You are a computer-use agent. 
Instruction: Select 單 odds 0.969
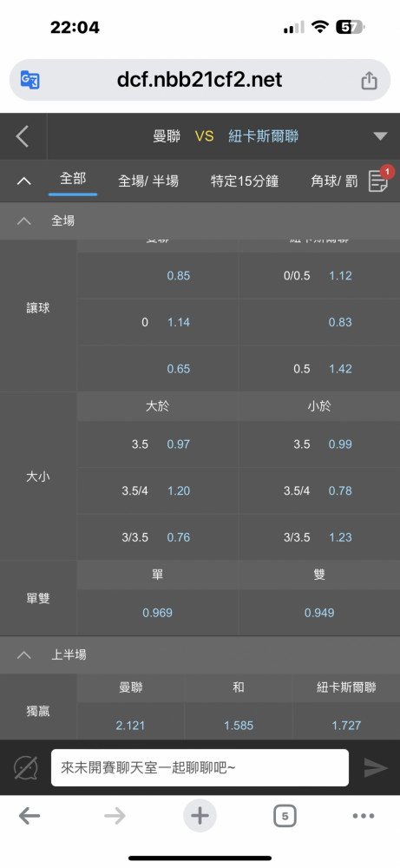tap(158, 613)
